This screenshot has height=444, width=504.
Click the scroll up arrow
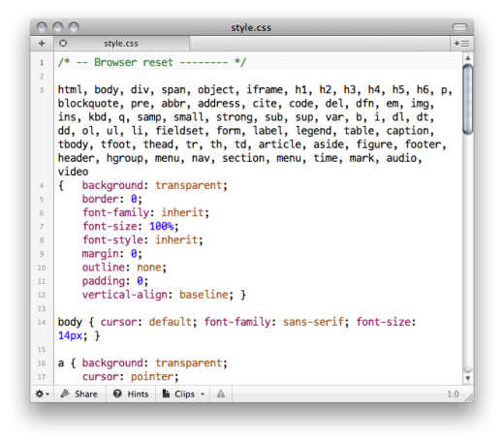(467, 58)
